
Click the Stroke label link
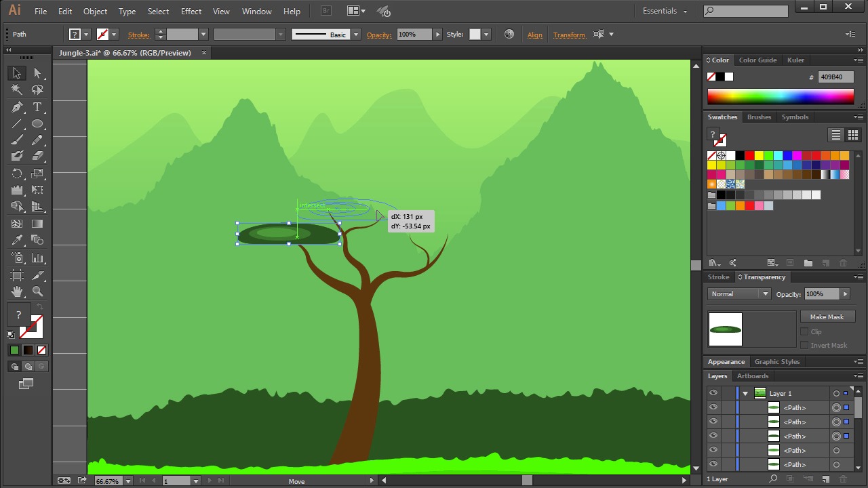tap(138, 35)
